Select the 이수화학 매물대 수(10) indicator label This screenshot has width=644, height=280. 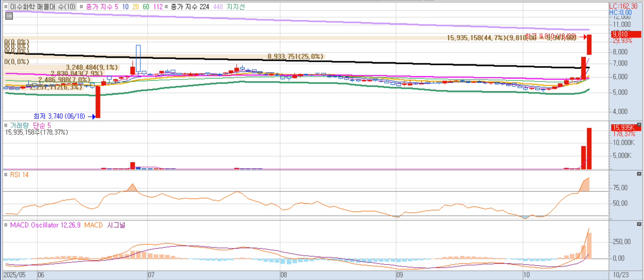[43, 7]
